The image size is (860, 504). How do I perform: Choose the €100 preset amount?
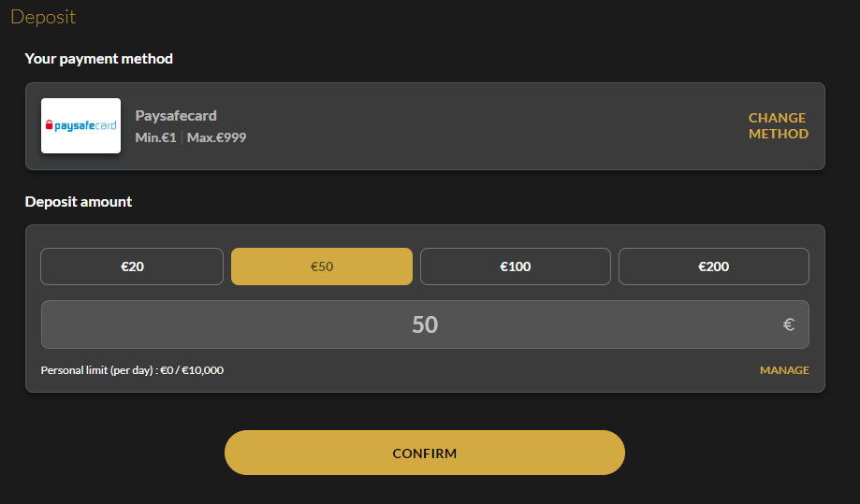pyautogui.click(x=515, y=266)
